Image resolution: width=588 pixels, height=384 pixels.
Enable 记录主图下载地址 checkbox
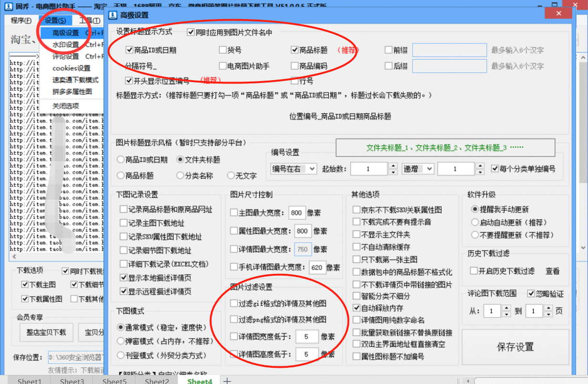(x=152, y=223)
